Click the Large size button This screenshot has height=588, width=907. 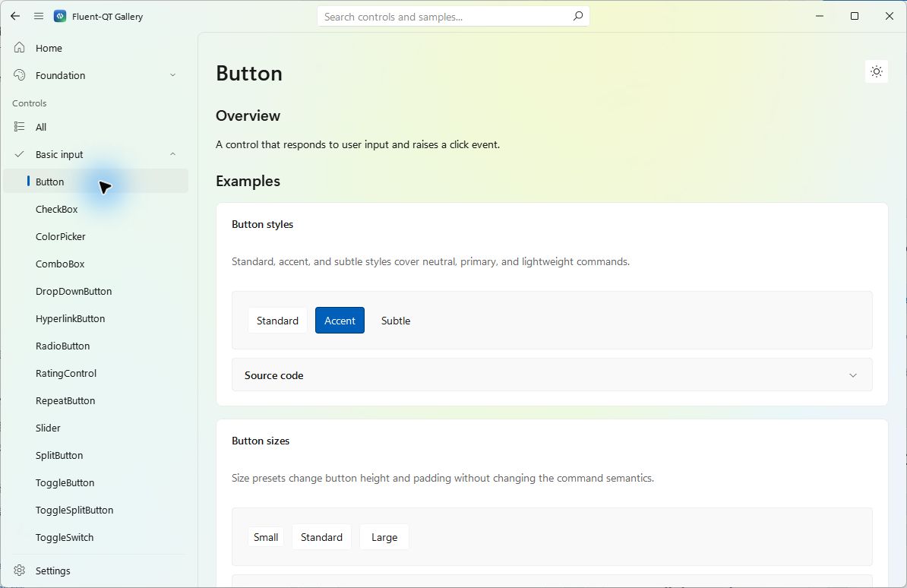pos(384,537)
